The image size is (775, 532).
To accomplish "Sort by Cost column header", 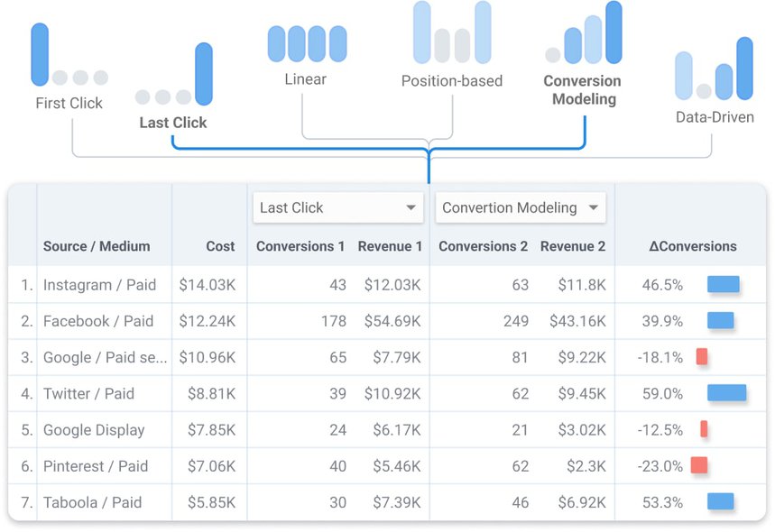I will (x=220, y=246).
